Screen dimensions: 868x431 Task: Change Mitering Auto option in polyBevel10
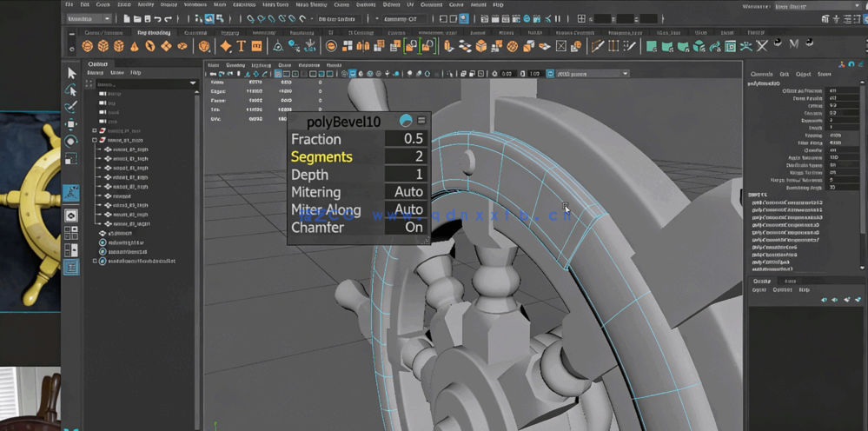point(407,192)
